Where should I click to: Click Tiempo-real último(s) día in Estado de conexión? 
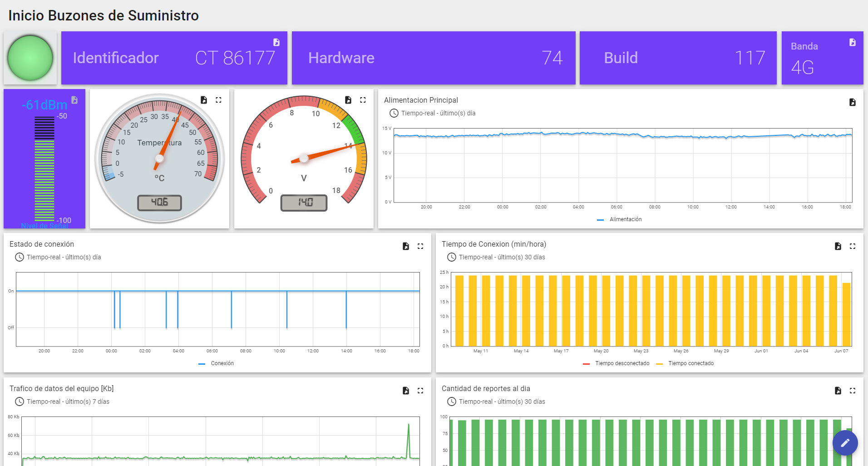(x=64, y=257)
